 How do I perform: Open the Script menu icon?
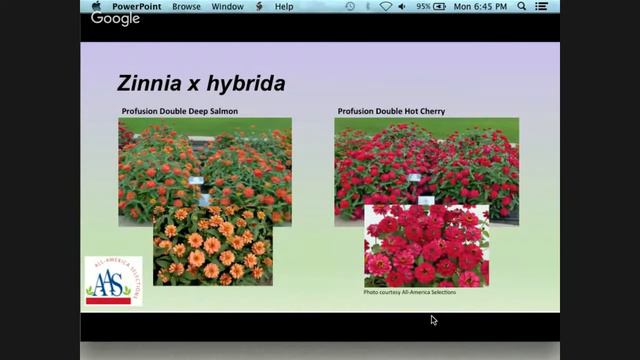click(x=259, y=7)
